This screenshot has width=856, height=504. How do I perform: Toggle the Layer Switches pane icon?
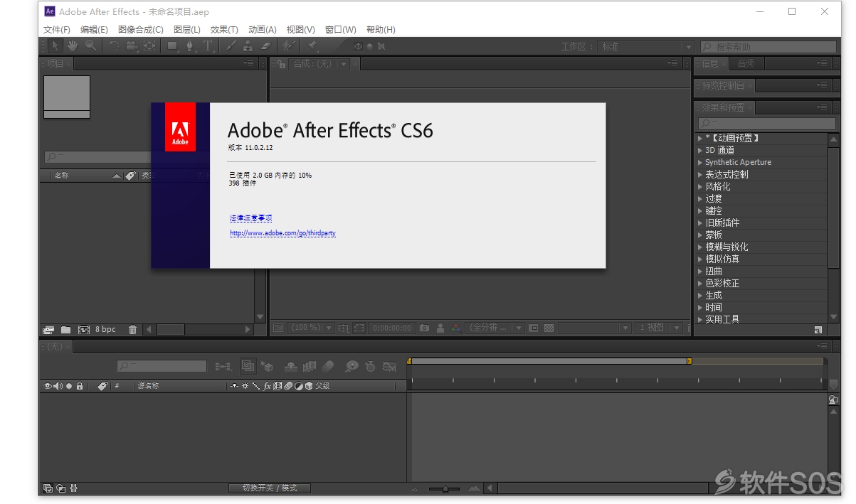48,488
